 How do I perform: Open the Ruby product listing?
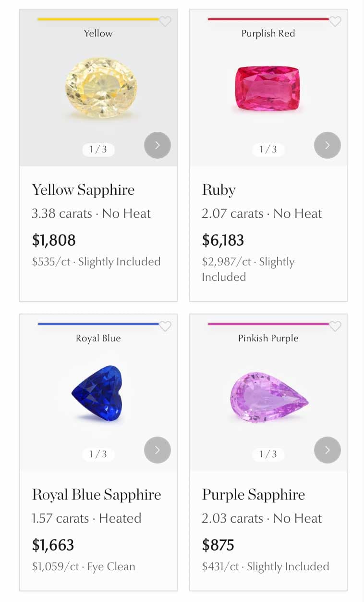(218, 189)
